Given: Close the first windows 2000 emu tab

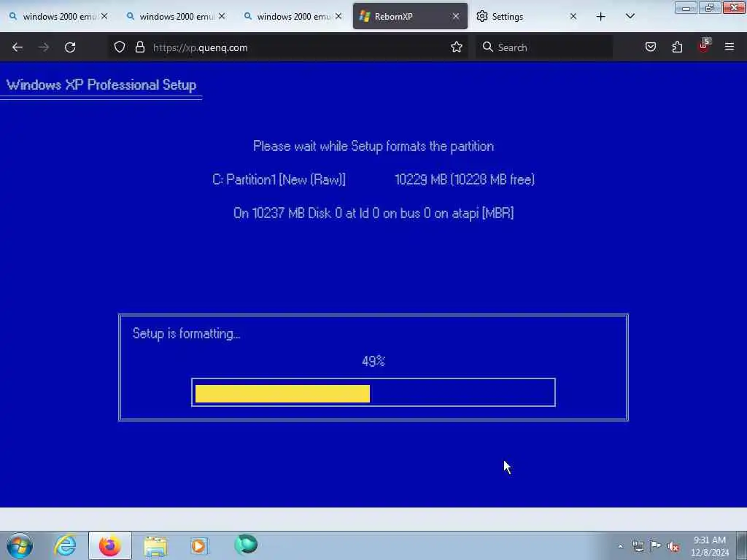Looking at the screenshot, I should (x=104, y=16).
